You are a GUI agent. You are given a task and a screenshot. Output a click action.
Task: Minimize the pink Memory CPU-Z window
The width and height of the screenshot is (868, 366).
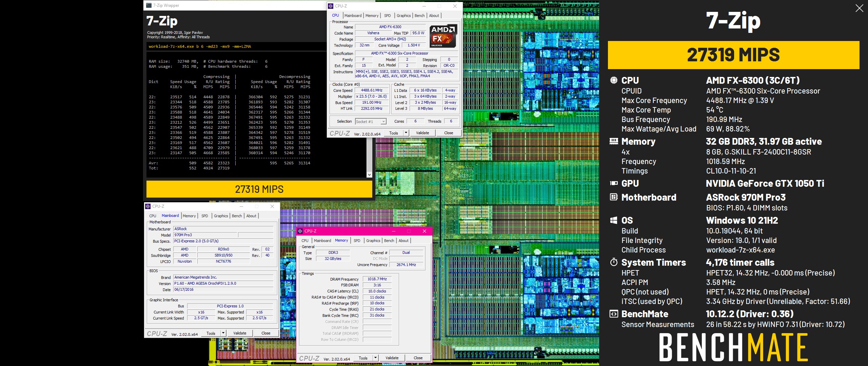pos(394,231)
